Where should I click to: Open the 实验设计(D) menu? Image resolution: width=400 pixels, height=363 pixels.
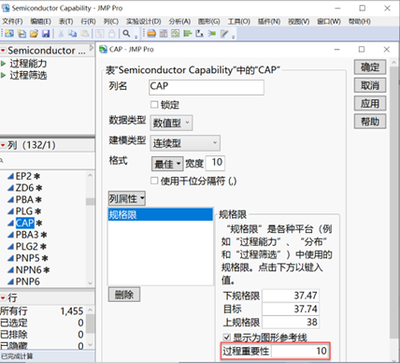coord(144,21)
